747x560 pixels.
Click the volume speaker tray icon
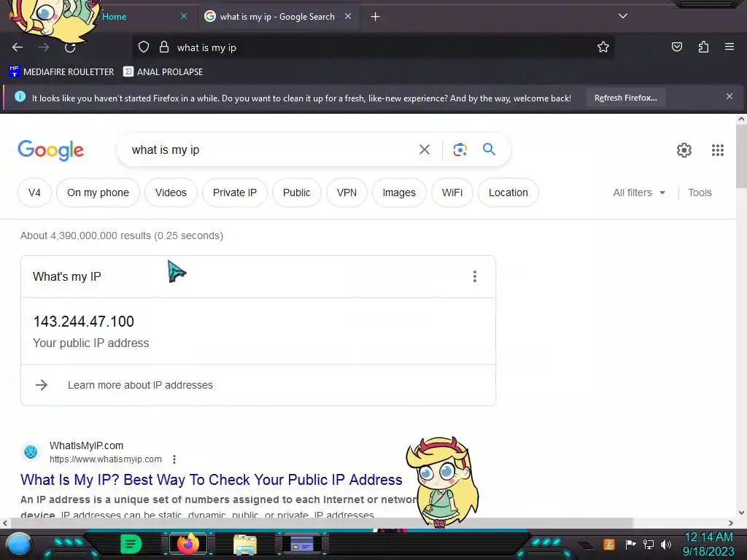[x=665, y=544]
